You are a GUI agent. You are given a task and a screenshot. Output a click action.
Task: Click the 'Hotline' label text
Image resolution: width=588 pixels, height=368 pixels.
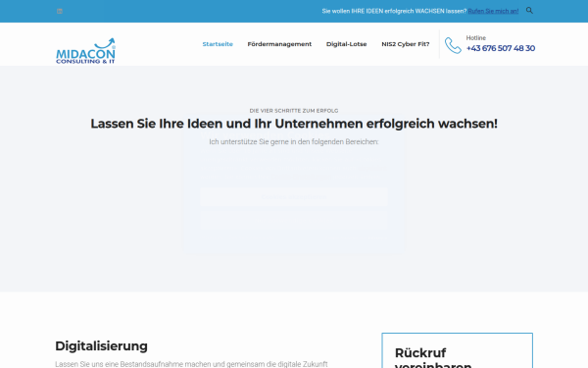tap(476, 38)
